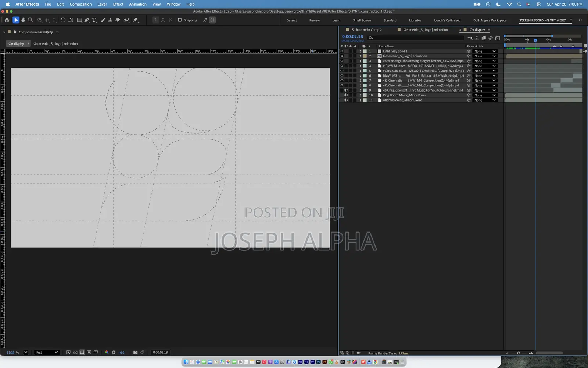Mute audio of Atlantic Major_Minor B.wav
This screenshot has height=368, width=588.
(x=346, y=100)
